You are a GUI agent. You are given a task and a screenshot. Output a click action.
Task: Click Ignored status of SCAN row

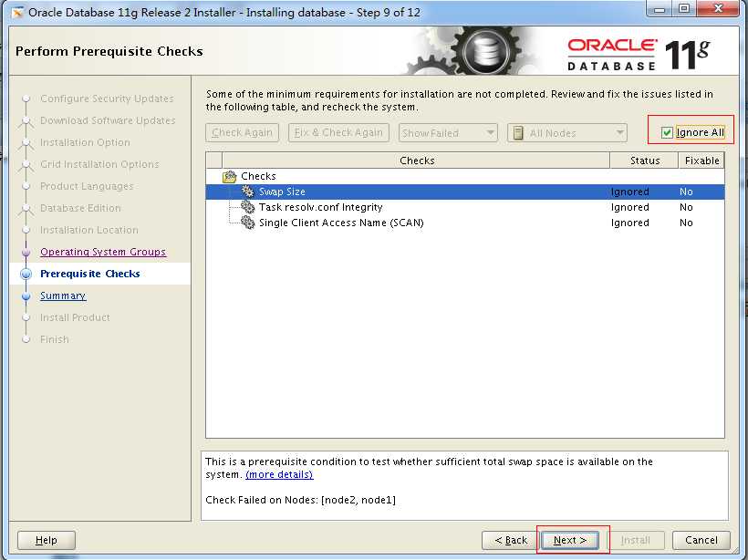tap(629, 223)
